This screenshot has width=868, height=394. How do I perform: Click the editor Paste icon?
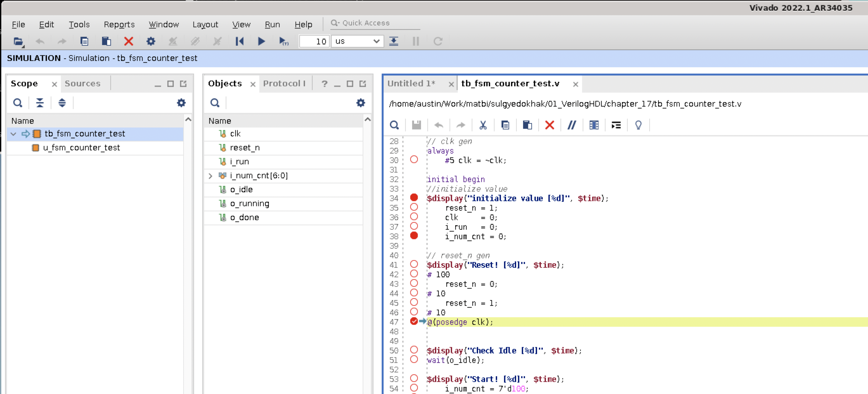527,125
